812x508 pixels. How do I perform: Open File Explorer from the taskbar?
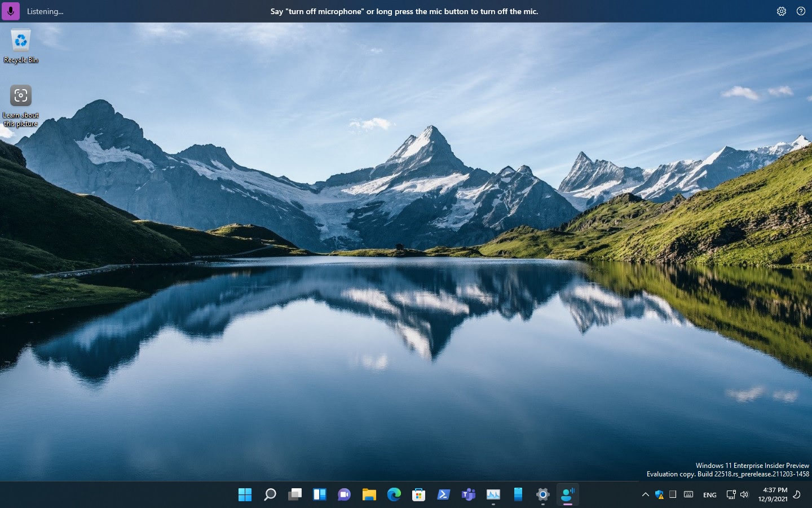click(369, 494)
